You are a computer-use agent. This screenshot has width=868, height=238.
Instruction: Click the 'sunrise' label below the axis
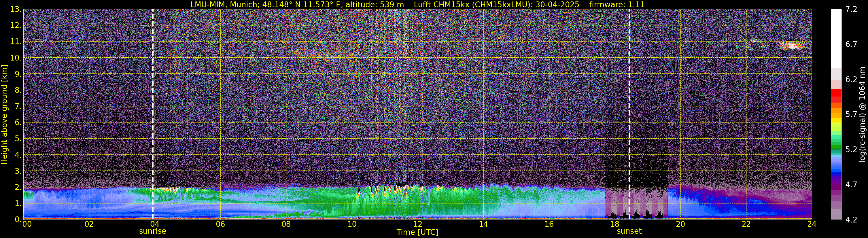pos(153,231)
